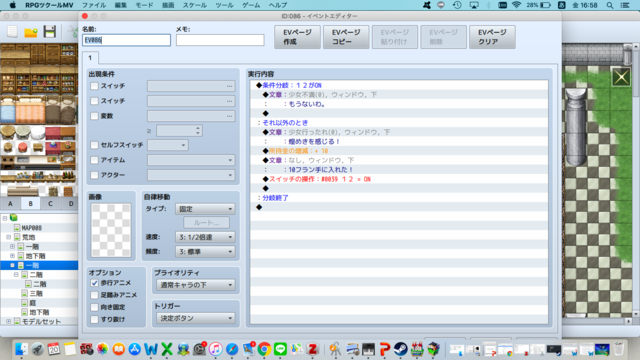The width and height of the screenshot is (640, 360).
Task: Click the green project root cube icon
Action: point(13,218)
